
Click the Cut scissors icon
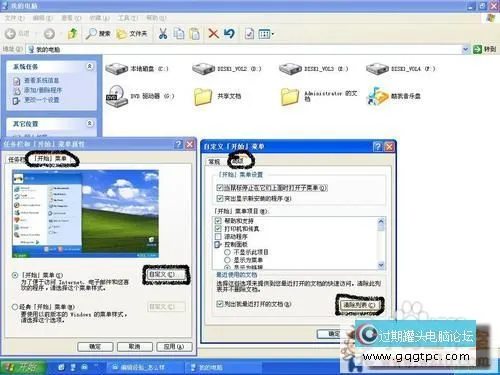pos(163,34)
